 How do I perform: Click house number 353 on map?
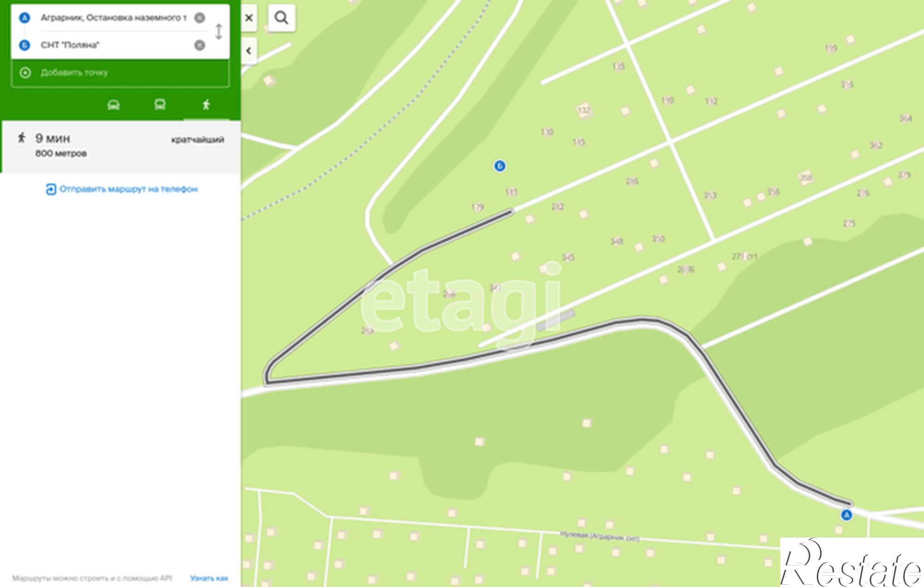point(710,196)
